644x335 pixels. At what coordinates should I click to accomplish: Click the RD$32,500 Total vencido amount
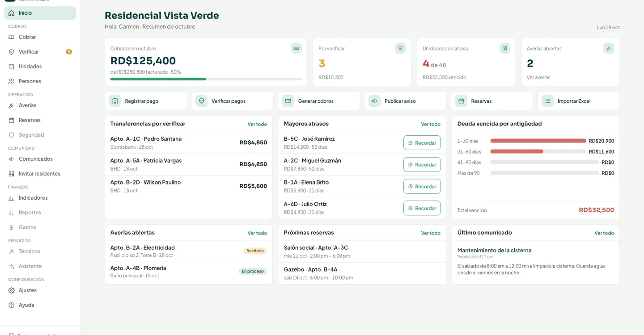tap(596, 210)
